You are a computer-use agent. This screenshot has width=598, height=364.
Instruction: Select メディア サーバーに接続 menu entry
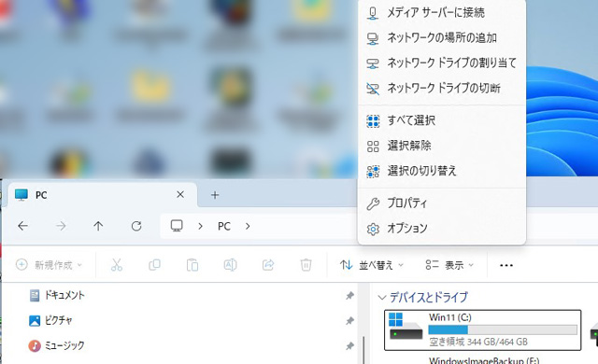442,13
